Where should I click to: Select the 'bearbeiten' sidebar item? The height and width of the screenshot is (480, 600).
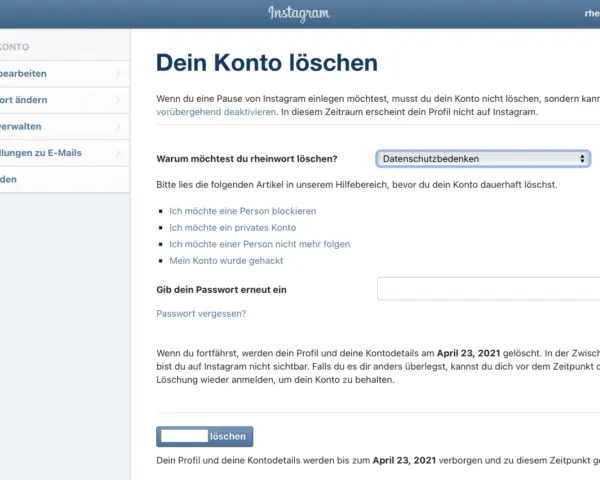(x=65, y=73)
